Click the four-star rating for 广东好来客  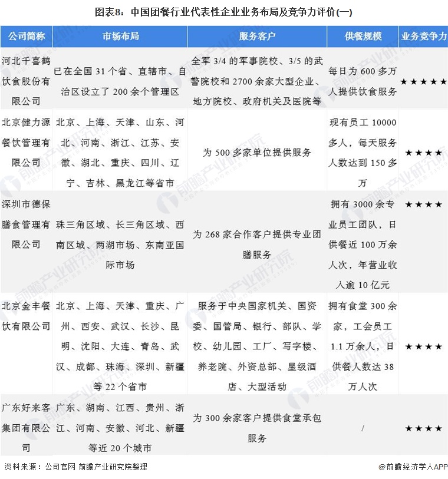click(x=424, y=428)
